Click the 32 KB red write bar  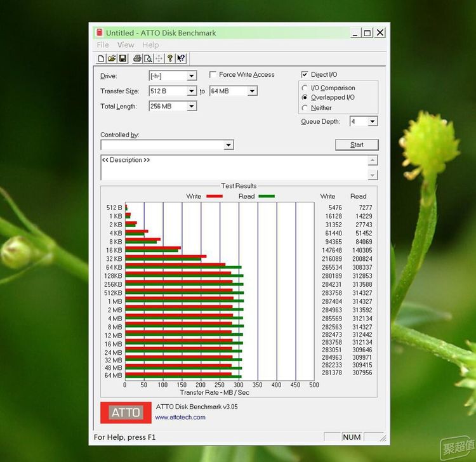click(x=166, y=256)
